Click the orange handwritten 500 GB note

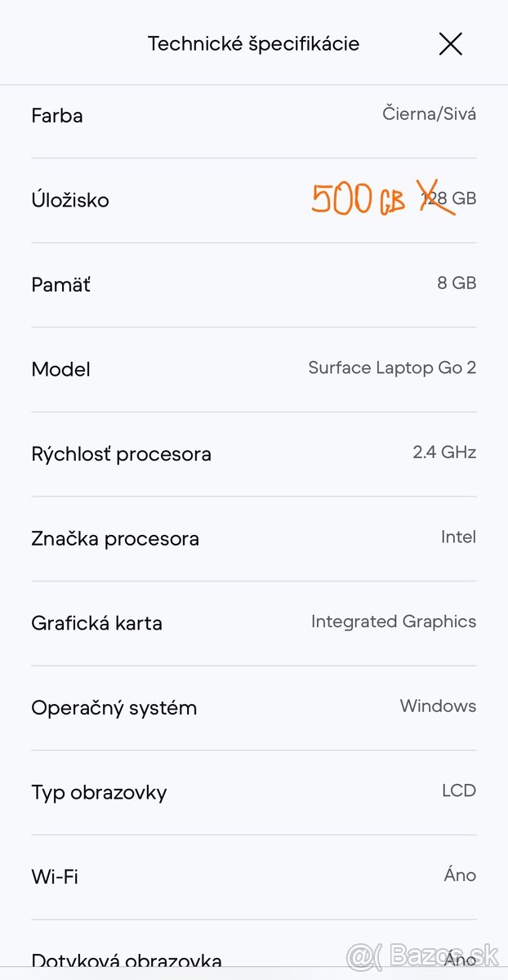tap(358, 199)
